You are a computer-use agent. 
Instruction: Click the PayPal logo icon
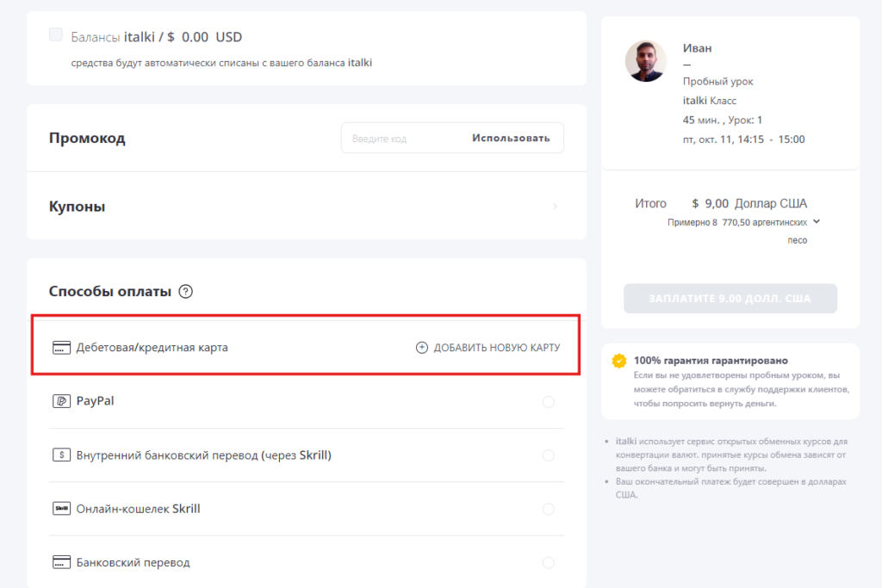tap(61, 401)
